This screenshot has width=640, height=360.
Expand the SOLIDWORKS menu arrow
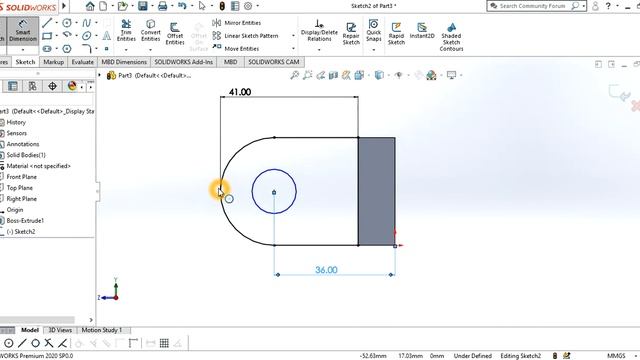pos(64,6)
